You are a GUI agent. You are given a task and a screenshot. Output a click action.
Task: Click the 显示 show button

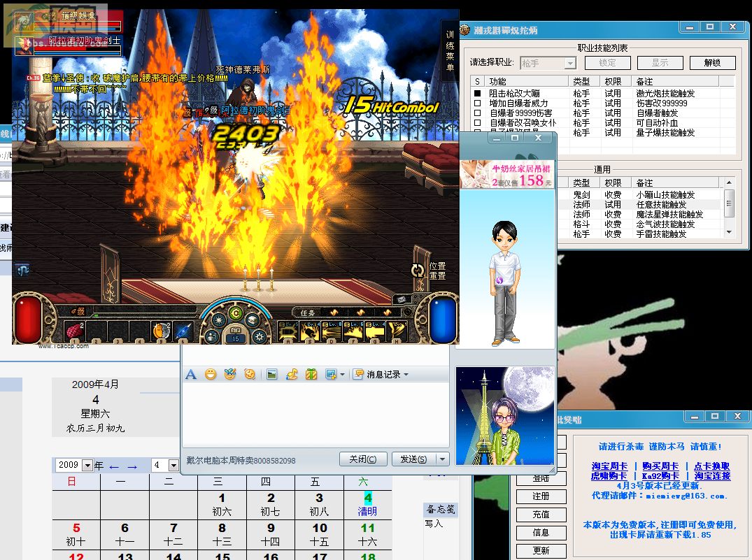(660, 63)
